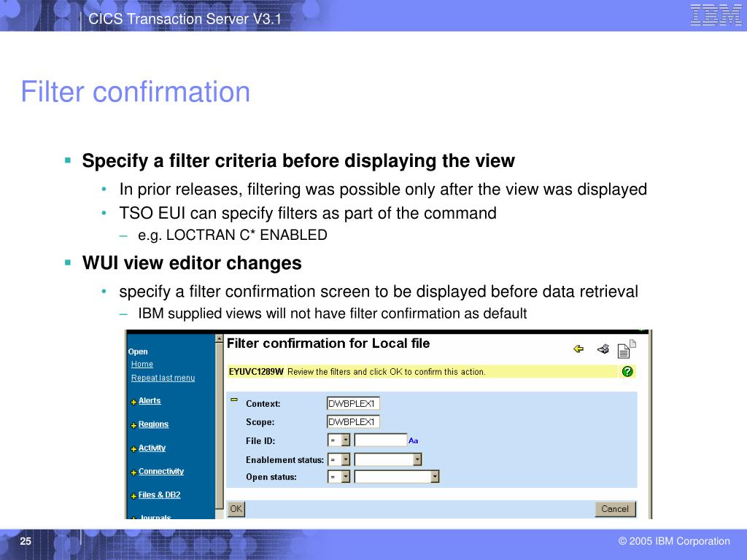747x560 pixels.
Task: Expand Alerts menu plus icon
Action: [133, 402]
